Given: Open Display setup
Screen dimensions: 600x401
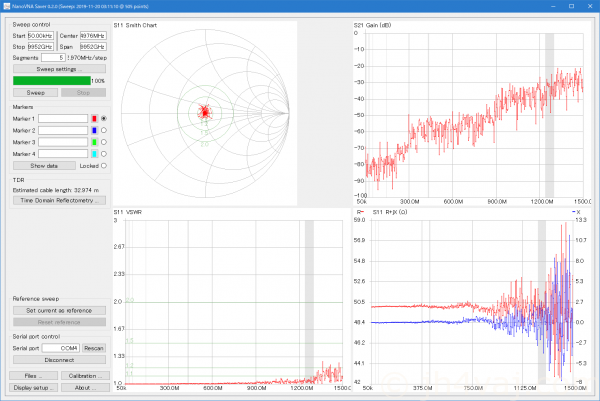Looking at the screenshot, I should click(33, 388).
